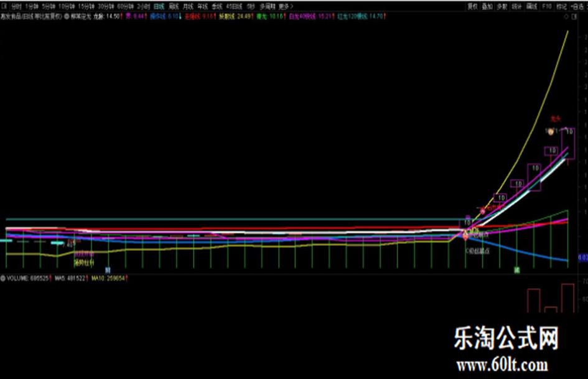The height and width of the screenshot is (379, 588).
Task: Click the 白龙40均线 legend value
Action: [311, 17]
